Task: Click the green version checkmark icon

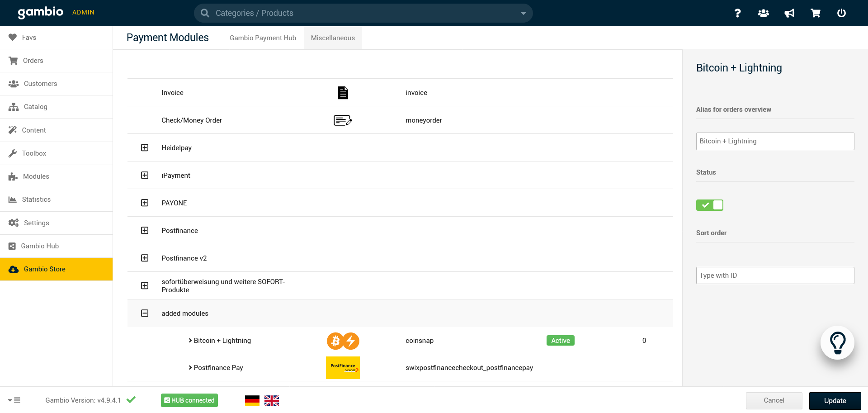Action: coord(131,400)
